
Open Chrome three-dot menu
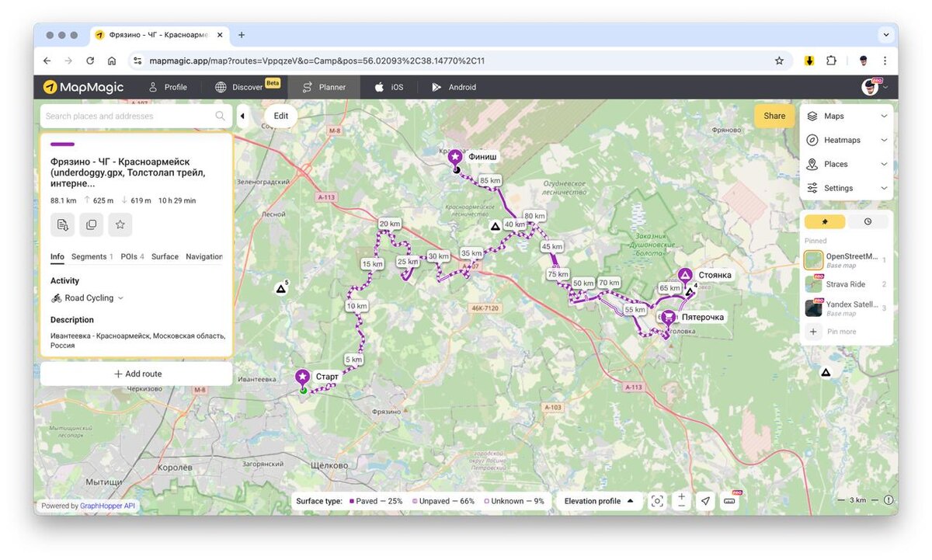pos(885,61)
